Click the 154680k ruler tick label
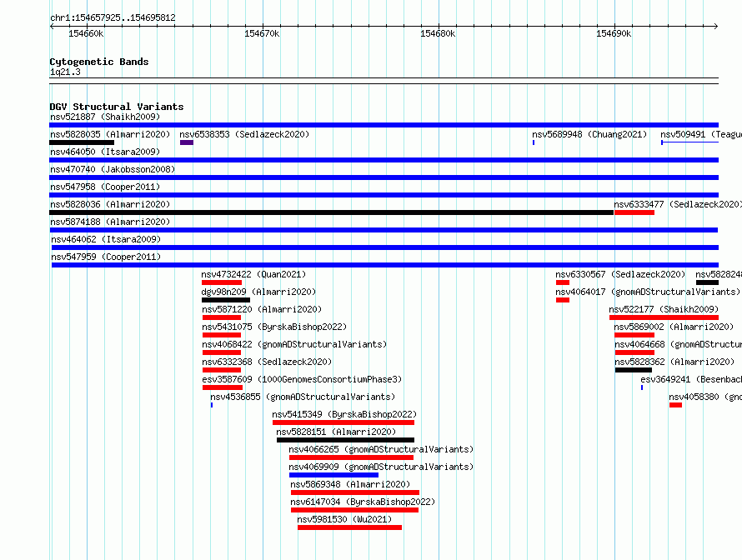The height and width of the screenshot is (560, 742). (x=438, y=33)
